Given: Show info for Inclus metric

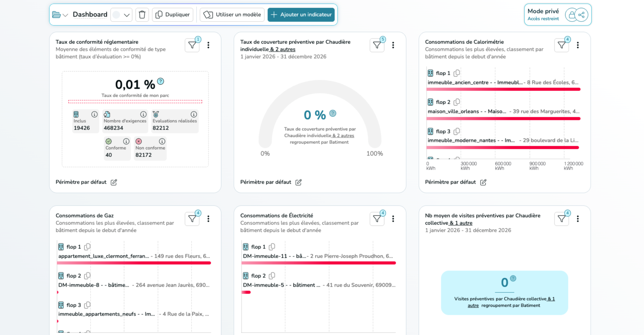Looking at the screenshot, I should coord(94,114).
